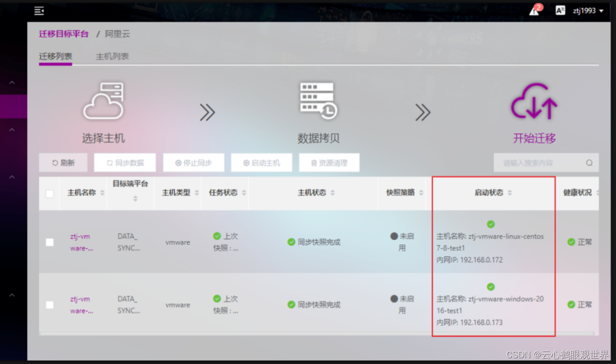The image size is (616, 364).
Task: Collapse the second sidebar section chevron
Action: (x=12, y=130)
